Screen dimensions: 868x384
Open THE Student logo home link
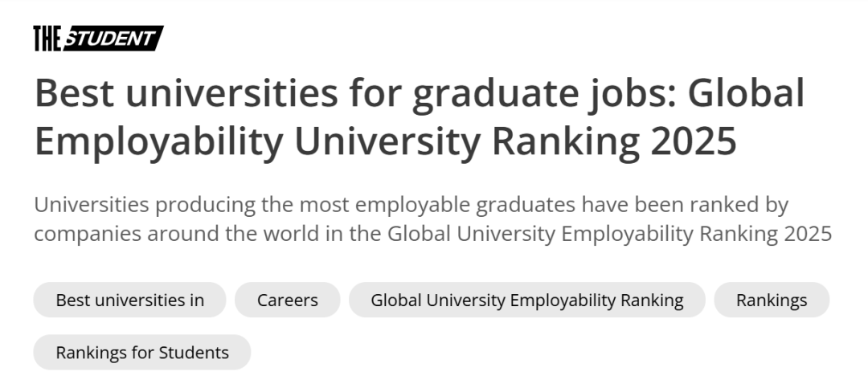(x=99, y=39)
